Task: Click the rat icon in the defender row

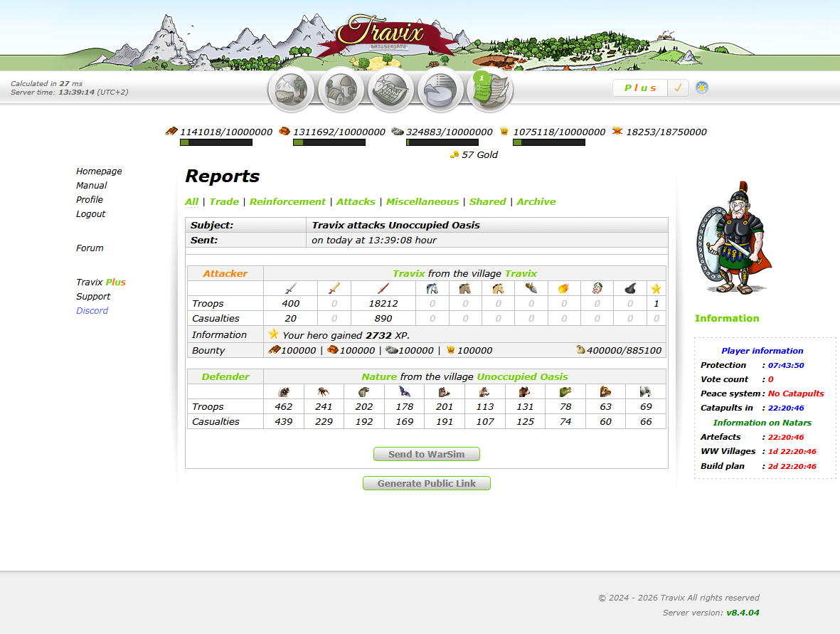Action: pos(284,391)
